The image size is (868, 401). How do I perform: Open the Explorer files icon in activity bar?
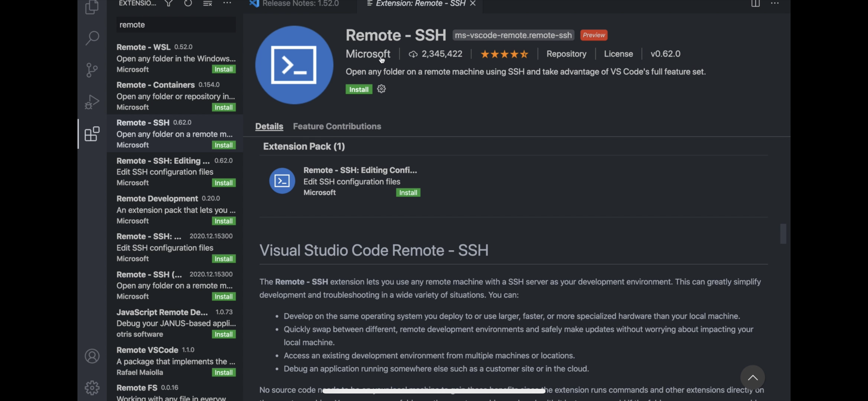point(92,7)
